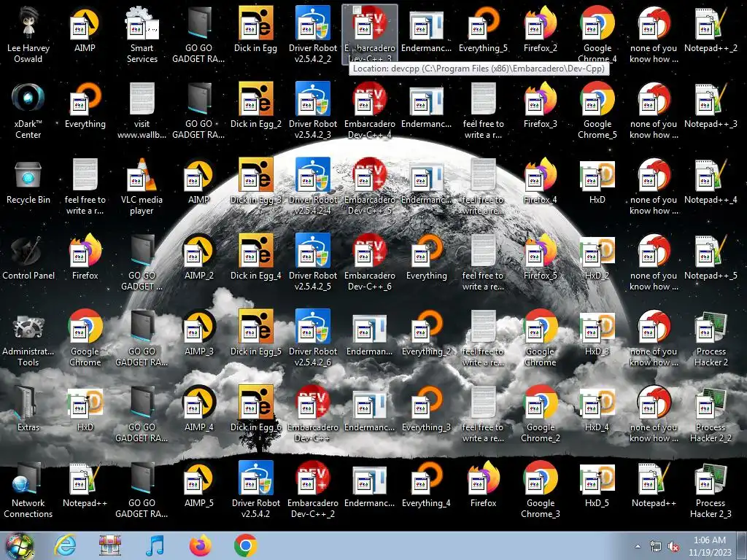Open the network status tray icon
The width and height of the screenshot is (747, 560).
(656, 547)
